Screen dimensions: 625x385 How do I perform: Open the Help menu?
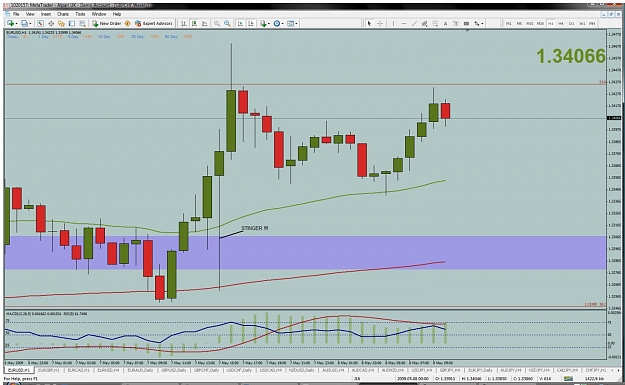coord(117,14)
